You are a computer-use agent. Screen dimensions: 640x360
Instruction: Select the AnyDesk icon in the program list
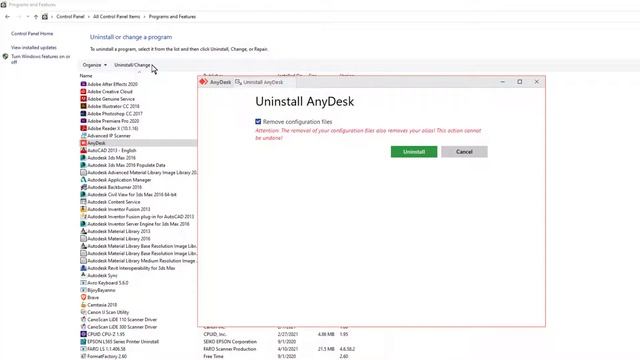tap(83, 143)
